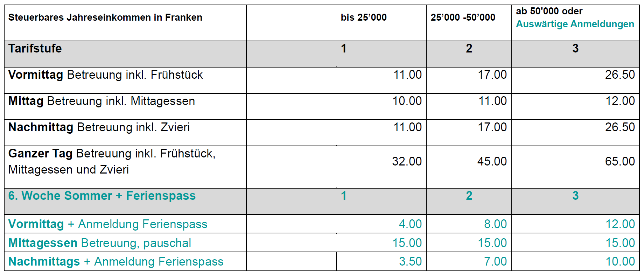Click the '25'000 -50'000' column header
This screenshot has height=275, width=644.
point(463,17)
